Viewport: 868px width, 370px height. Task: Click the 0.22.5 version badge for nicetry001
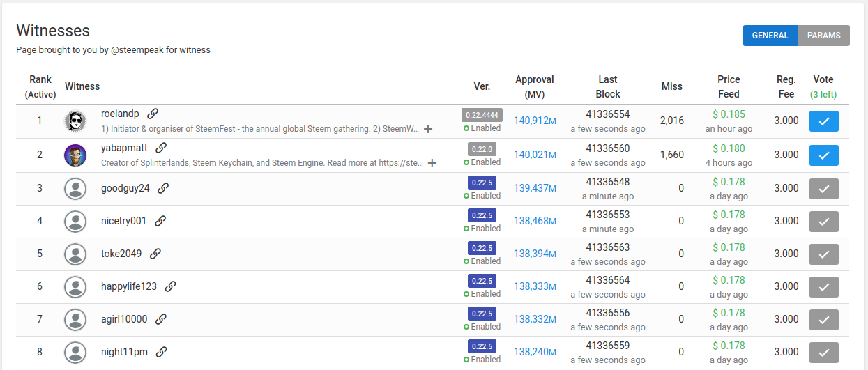482,215
